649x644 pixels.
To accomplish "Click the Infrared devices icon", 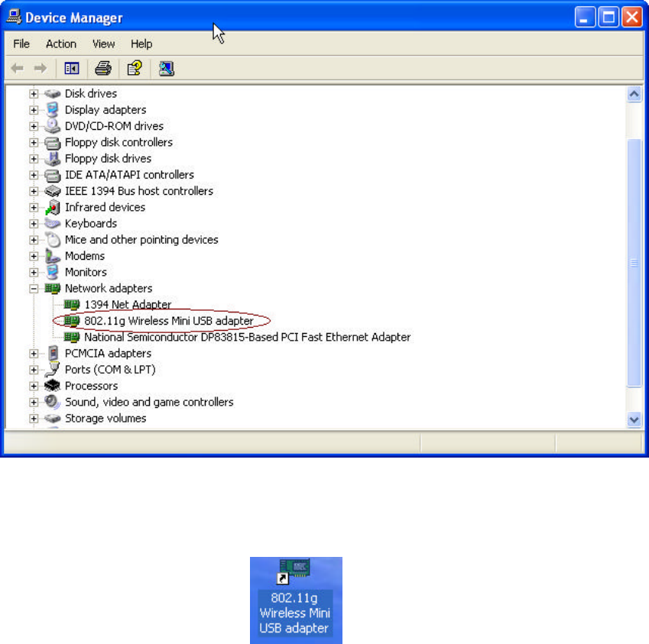I will click(x=53, y=207).
